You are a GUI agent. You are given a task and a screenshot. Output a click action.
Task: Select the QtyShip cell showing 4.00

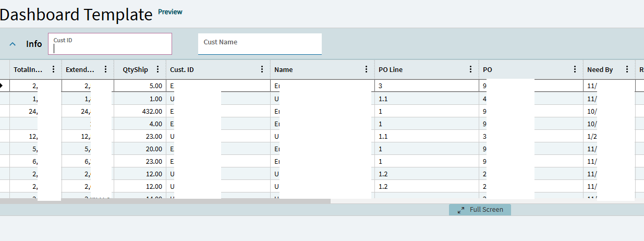click(140, 124)
